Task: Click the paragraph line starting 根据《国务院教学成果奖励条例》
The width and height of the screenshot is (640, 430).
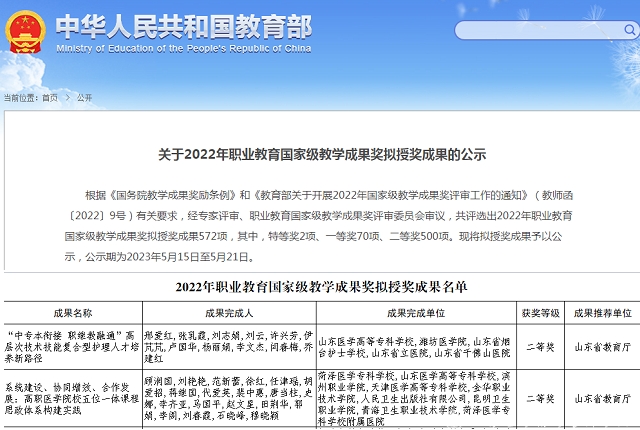Action: click(x=329, y=195)
